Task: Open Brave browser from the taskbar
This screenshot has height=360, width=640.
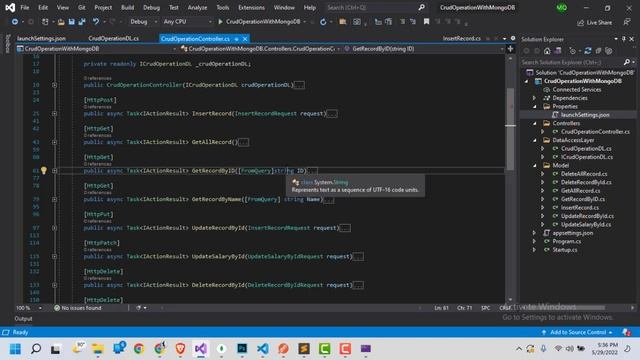Action: (180, 349)
